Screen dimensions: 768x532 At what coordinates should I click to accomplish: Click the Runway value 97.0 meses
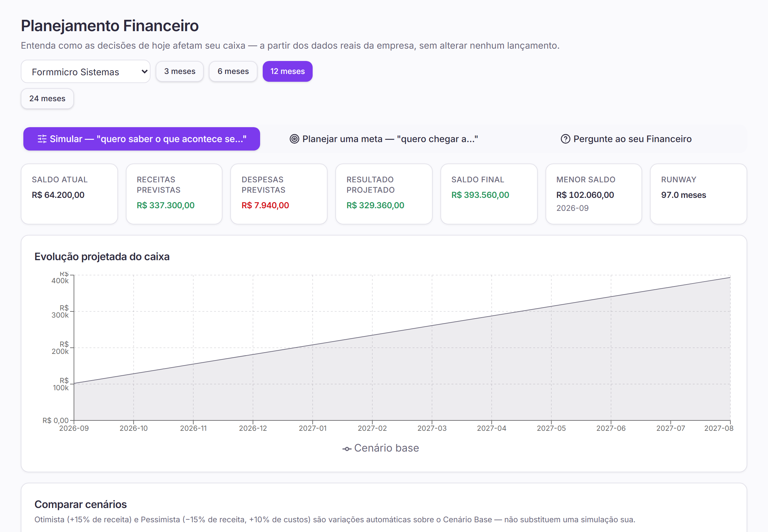[x=683, y=195]
